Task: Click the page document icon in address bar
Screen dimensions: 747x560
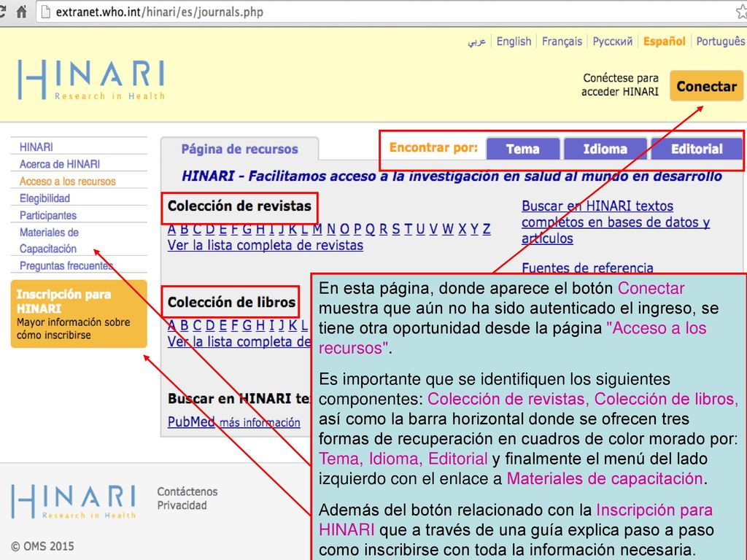Action: tap(46, 12)
